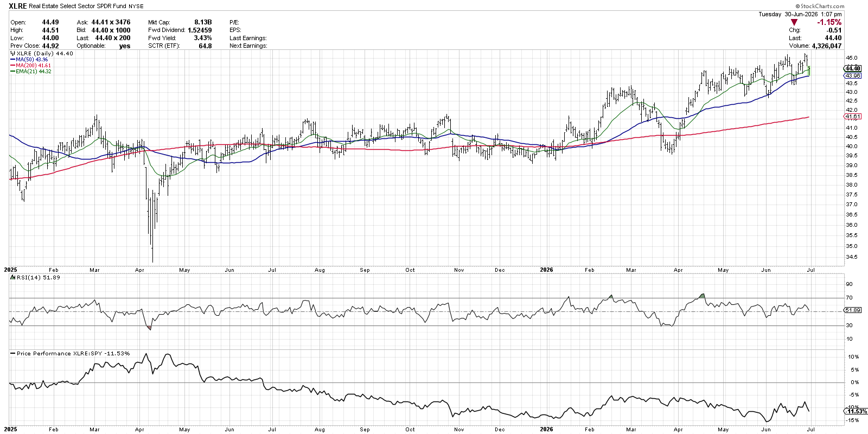The height and width of the screenshot is (434, 868).
Task: Click the 34.5 price axis label
Action: point(852,257)
